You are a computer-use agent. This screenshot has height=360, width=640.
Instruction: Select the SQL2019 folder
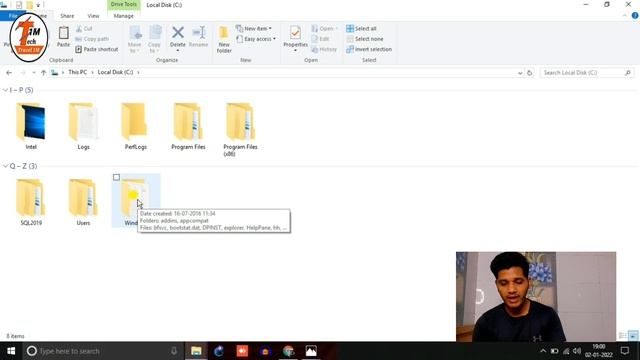click(31, 202)
